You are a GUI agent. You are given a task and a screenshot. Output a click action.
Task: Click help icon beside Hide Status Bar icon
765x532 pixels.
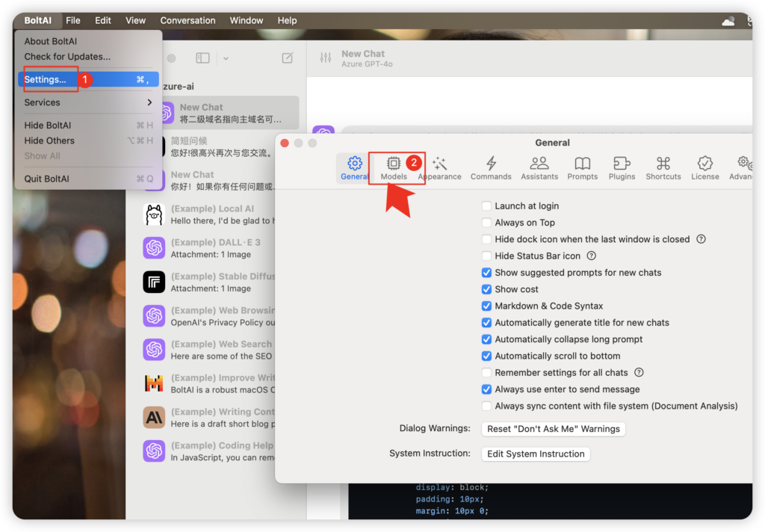pyautogui.click(x=592, y=256)
